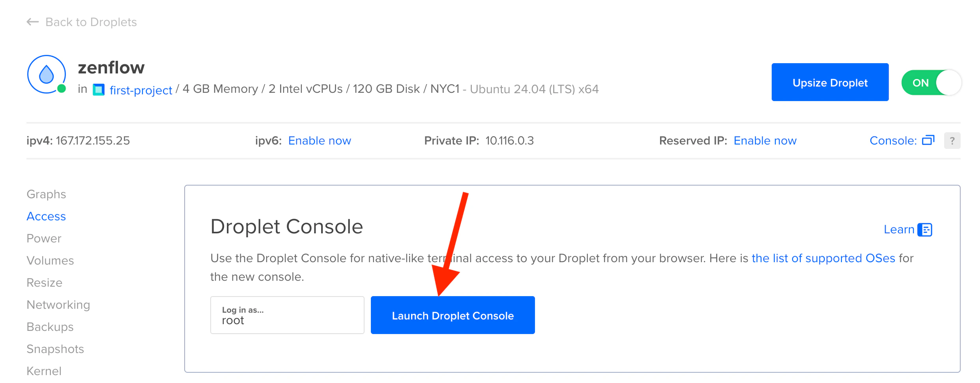Open the Volumes sidebar tab

click(x=50, y=261)
